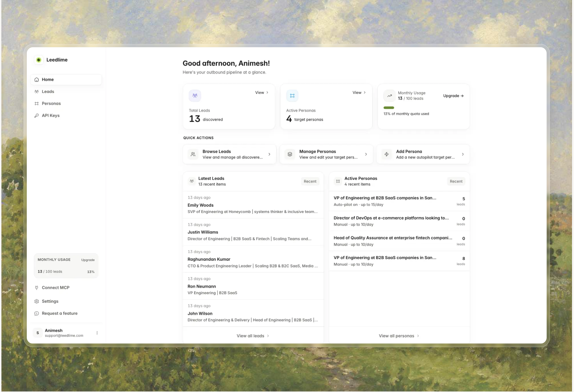This screenshot has width=574, height=392.
Task: Click the Monthly Usage trend arrow icon
Action: pos(389,96)
